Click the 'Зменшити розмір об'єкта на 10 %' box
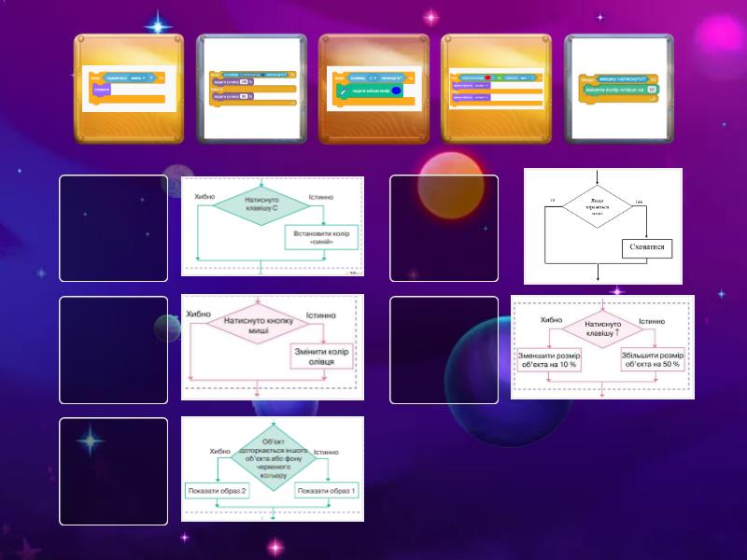Viewport: 747px width, 560px height. point(548,359)
